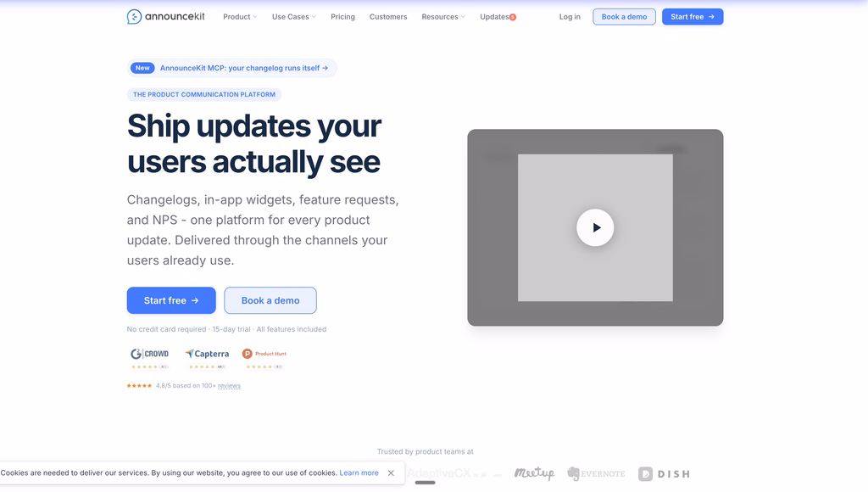
Task: Open the Product Hunt rating badge
Action: 264,359
